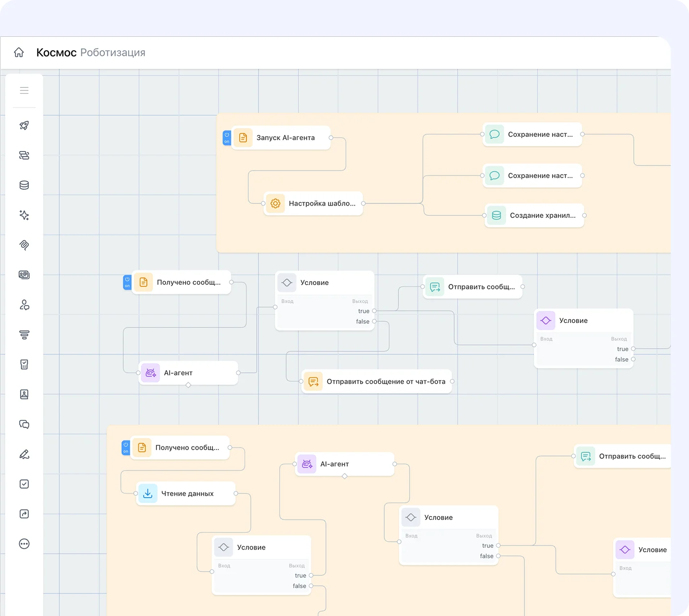Screen dimensions: 689x616
Task: Open the database storage icon in sidebar
Action: tap(24, 185)
